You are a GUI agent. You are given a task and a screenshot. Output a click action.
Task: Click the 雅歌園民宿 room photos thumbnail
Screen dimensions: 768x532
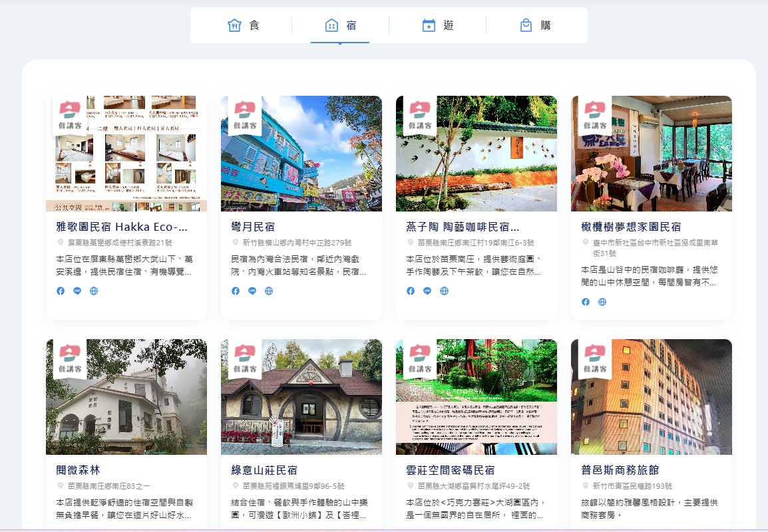126,154
